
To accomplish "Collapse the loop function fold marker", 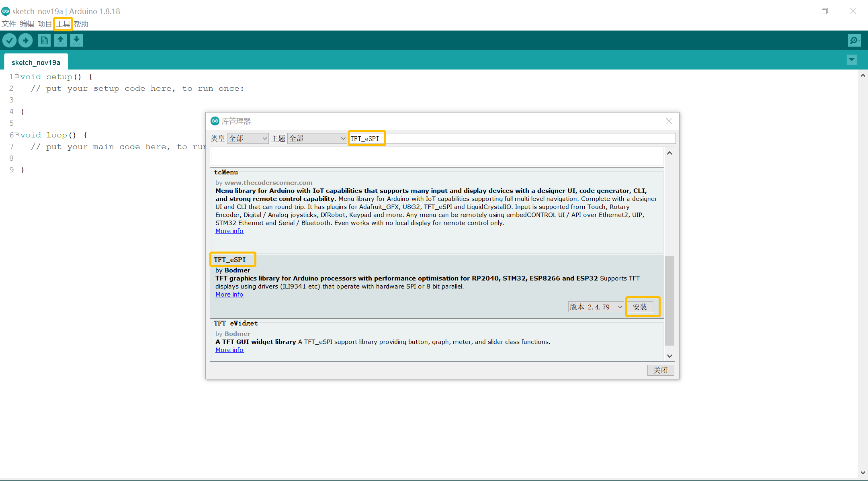I will click(16, 135).
